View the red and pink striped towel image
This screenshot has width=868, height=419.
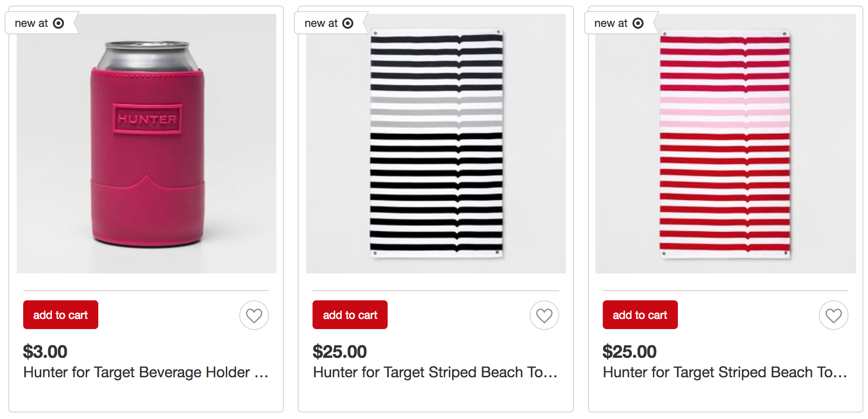pyautogui.click(x=725, y=144)
